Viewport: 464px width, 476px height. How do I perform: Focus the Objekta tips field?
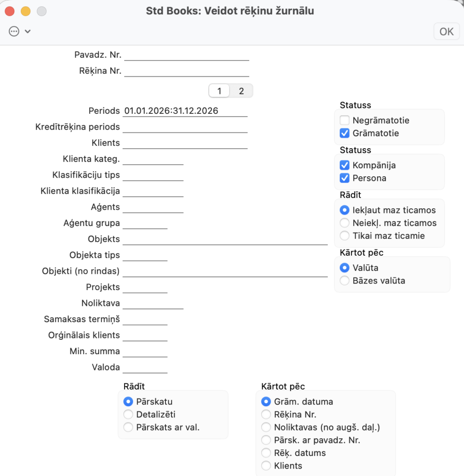(x=145, y=255)
